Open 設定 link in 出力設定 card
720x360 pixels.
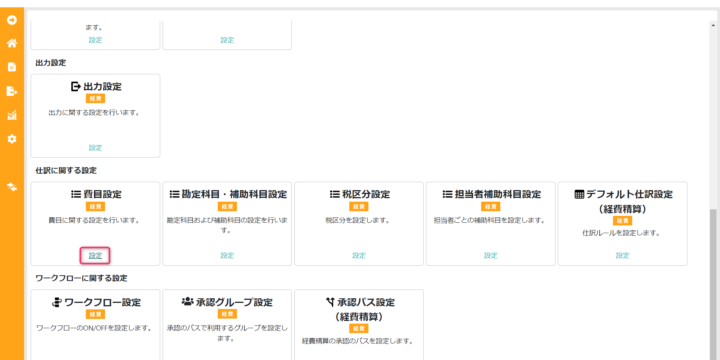click(96, 148)
